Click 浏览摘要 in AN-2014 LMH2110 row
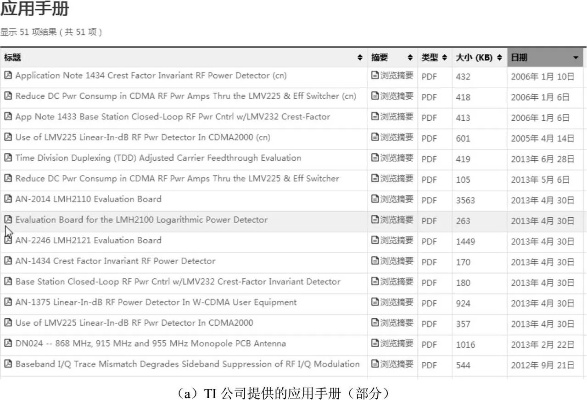Viewport: 587px width, 400px height. 397,199
